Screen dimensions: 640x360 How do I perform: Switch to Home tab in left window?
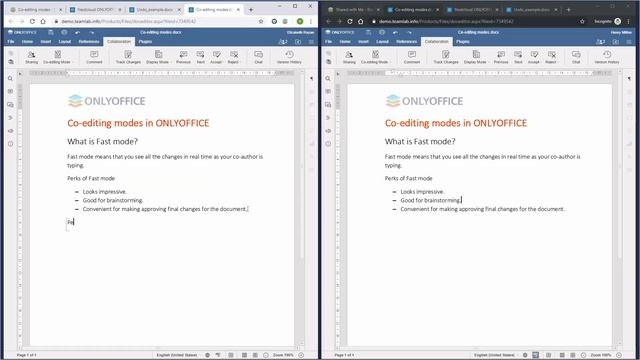[x=27, y=42]
